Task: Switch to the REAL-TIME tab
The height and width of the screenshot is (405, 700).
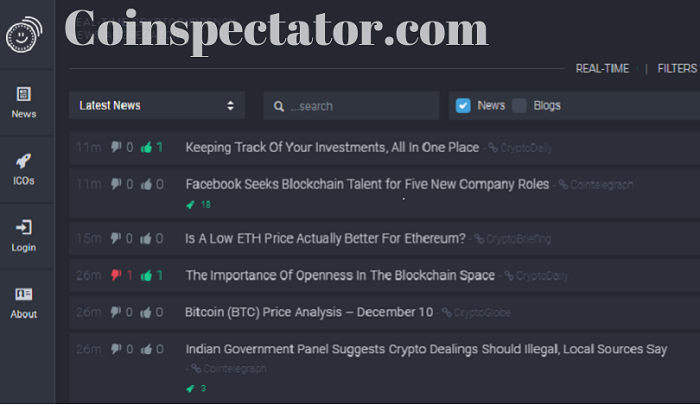Action: point(602,68)
